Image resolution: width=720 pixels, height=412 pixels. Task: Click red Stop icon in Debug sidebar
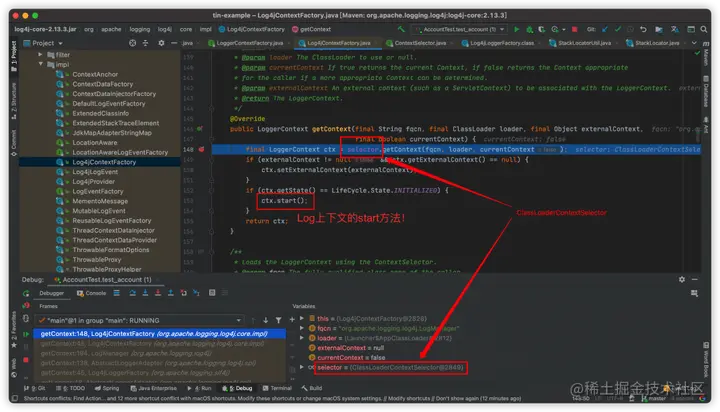point(26,360)
